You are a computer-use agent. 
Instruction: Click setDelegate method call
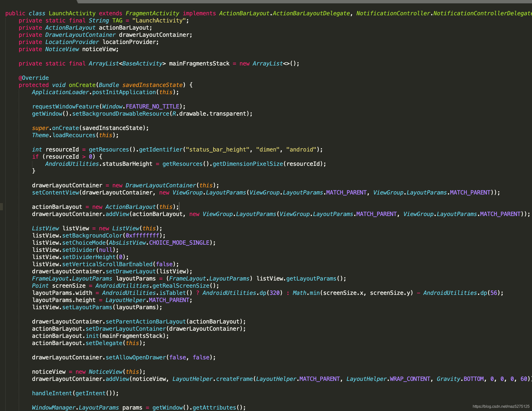(104, 343)
